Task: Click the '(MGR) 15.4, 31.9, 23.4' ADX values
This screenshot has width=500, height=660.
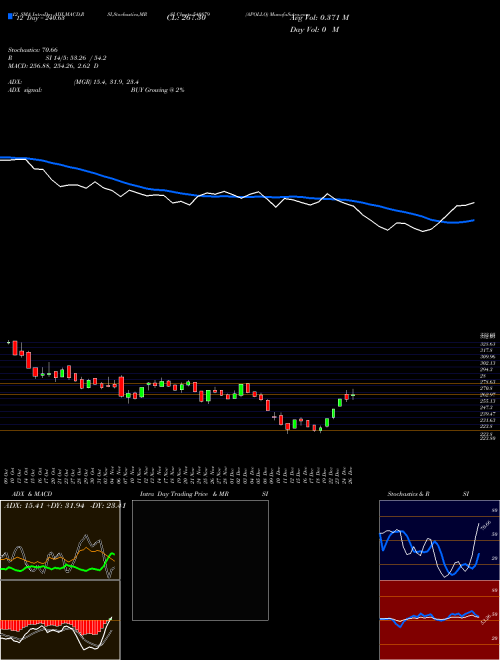Action: tap(106, 82)
